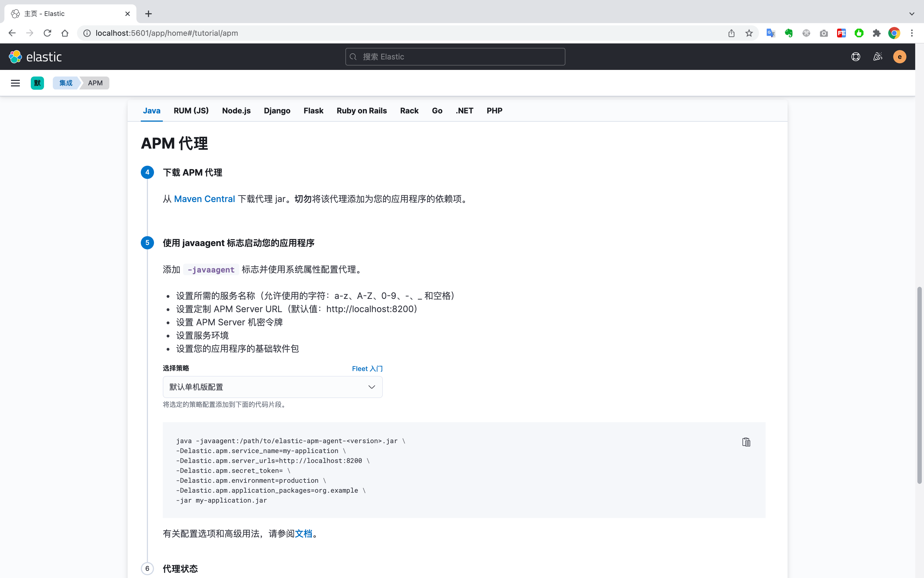The width and height of the screenshot is (924, 578).
Task: Click the 集成 breadcrumb
Action: tap(66, 83)
